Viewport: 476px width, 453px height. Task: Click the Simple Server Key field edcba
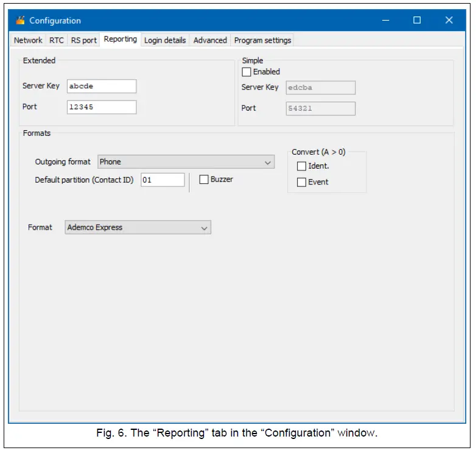(321, 88)
